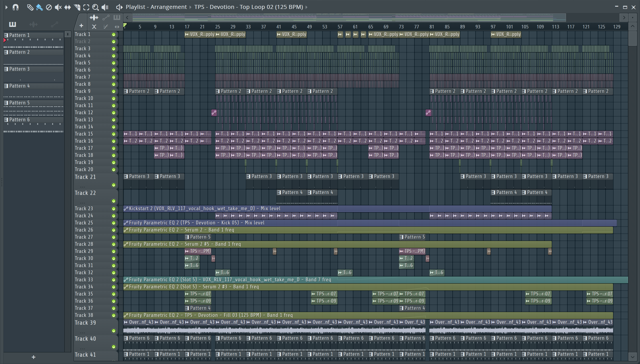640x364 pixels.
Task: Select Fruity Parametric EQ 2 Kick 05 Mix level clip
Action: point(370,223)
